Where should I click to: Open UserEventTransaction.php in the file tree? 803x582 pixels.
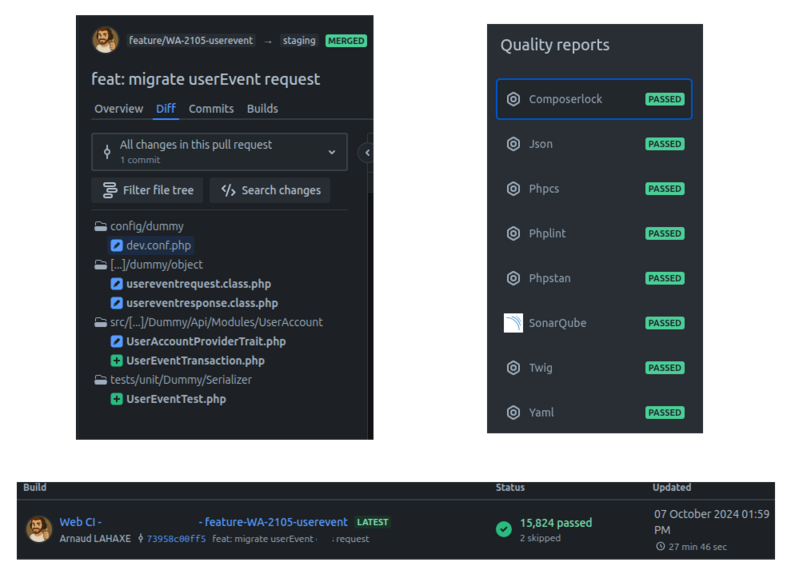pyautogui.click(x=195, y=360)
